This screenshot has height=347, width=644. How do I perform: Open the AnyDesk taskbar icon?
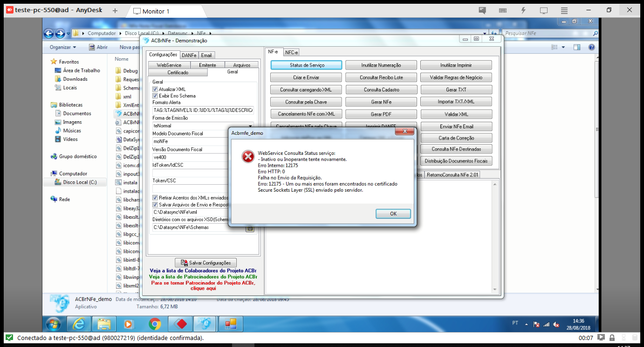click(180, 324)
